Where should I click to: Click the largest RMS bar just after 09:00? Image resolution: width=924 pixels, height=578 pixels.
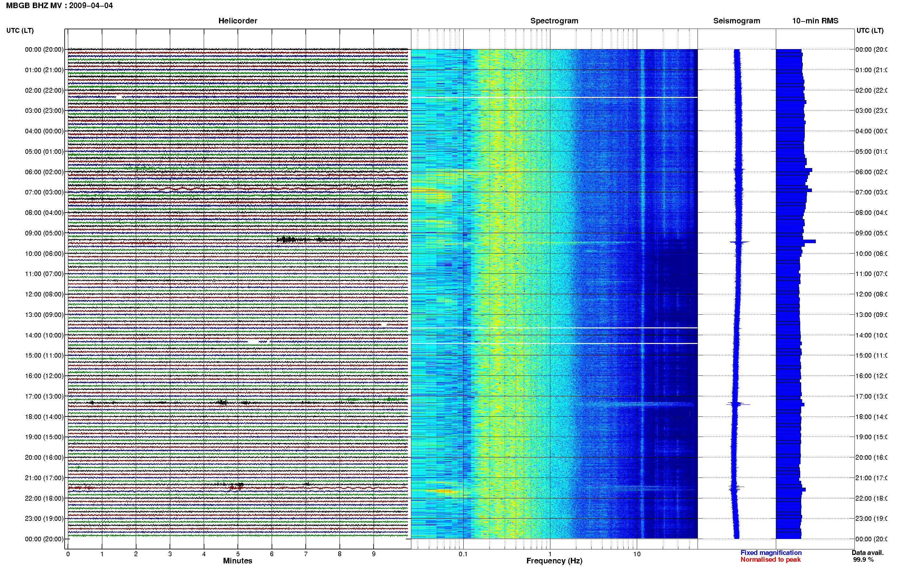coord(796,241)
